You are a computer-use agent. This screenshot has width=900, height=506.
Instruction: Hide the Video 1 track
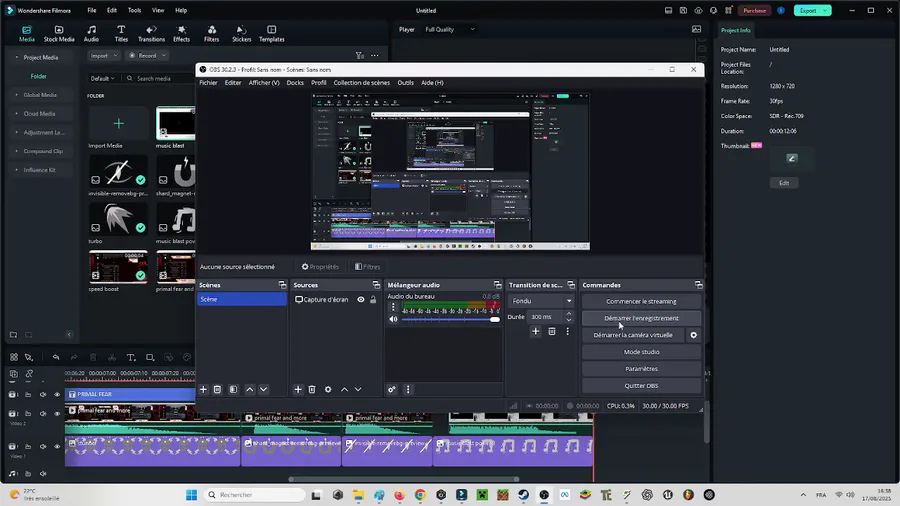57,446
